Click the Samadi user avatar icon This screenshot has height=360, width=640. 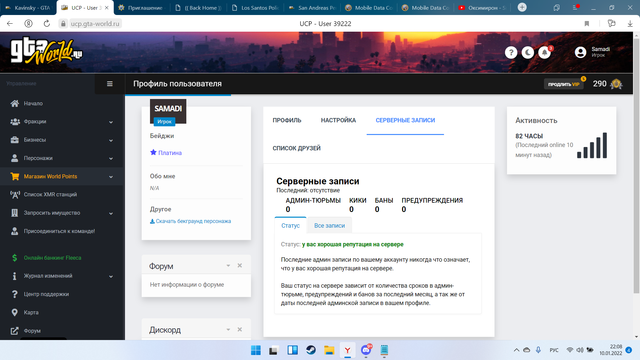coord(580,52)
